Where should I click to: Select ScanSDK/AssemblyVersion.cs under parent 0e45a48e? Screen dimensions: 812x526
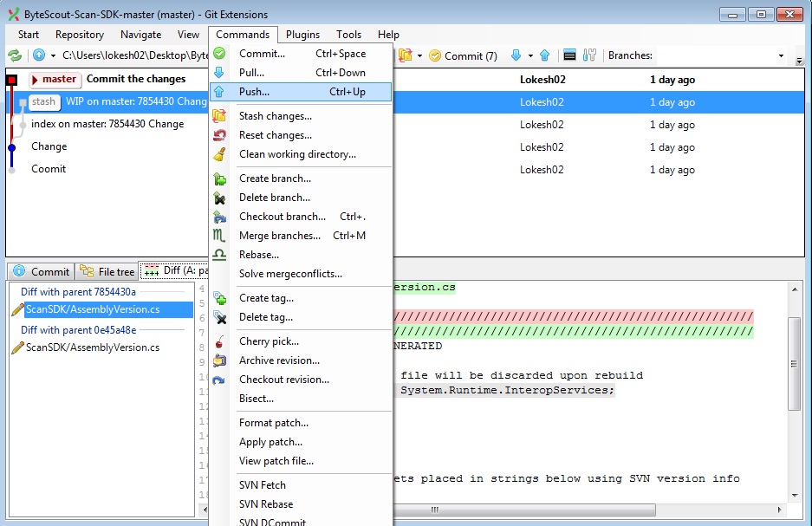point(93,347)
